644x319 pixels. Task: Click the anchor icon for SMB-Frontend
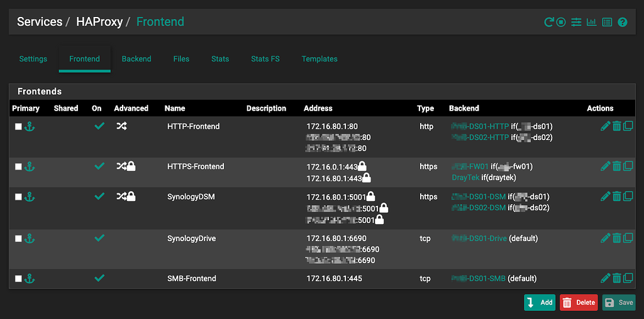click(30, 279)
